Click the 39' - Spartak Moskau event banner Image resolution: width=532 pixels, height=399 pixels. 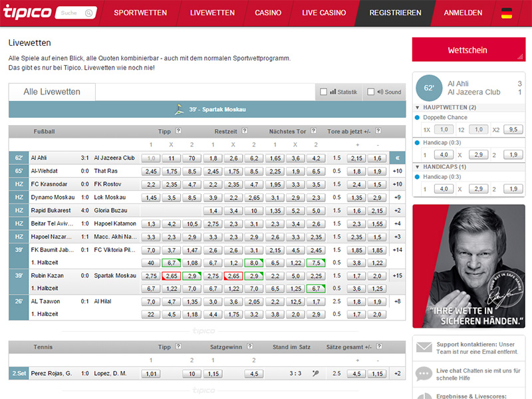click(207, 109)
